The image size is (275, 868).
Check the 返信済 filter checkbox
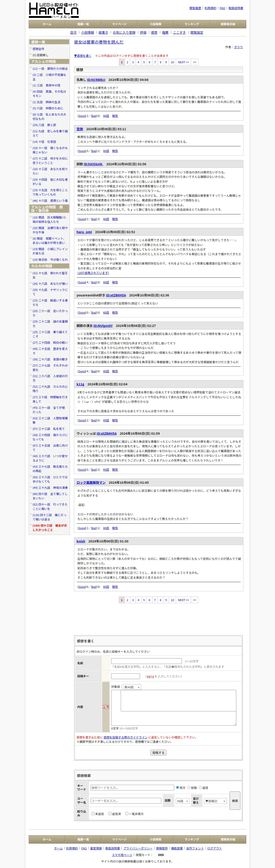(x=110, y=813)
